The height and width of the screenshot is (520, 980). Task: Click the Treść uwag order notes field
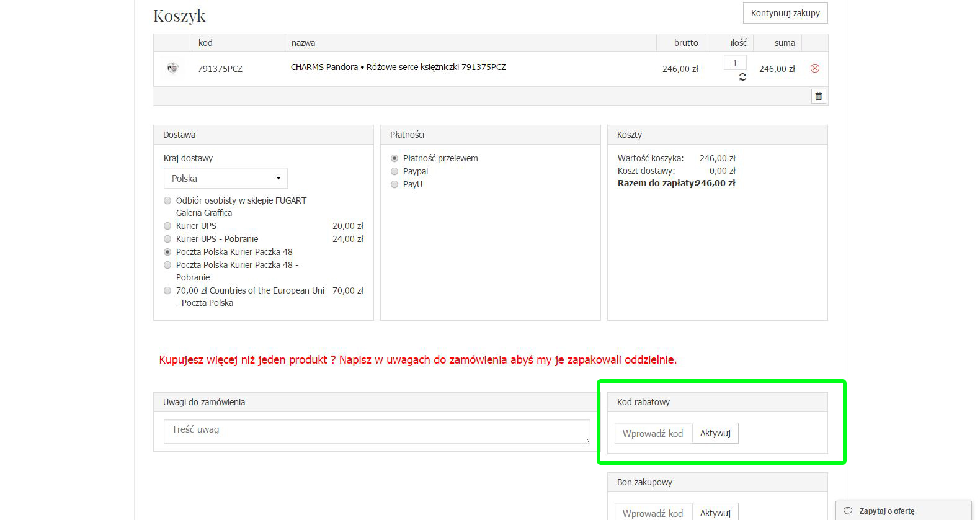pyautogui.click(x=377, y=431)
